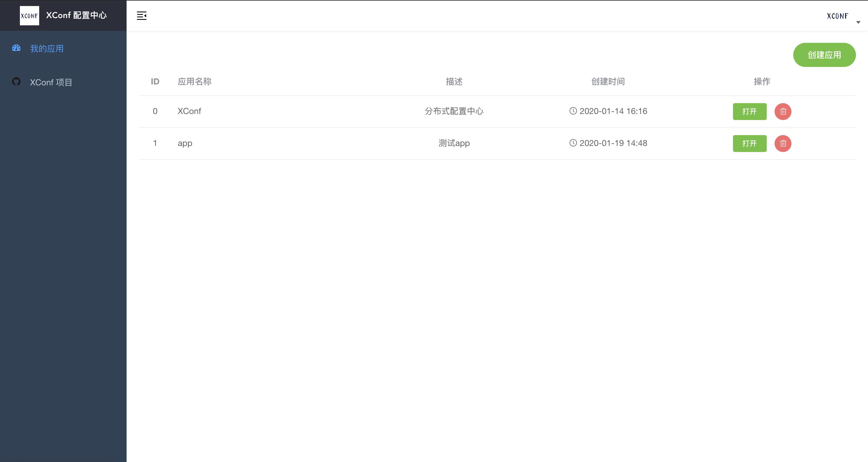Screen dimensions: 868x462
Task: Delete the XConf app via trash icon
Action: tap(783, 111)
